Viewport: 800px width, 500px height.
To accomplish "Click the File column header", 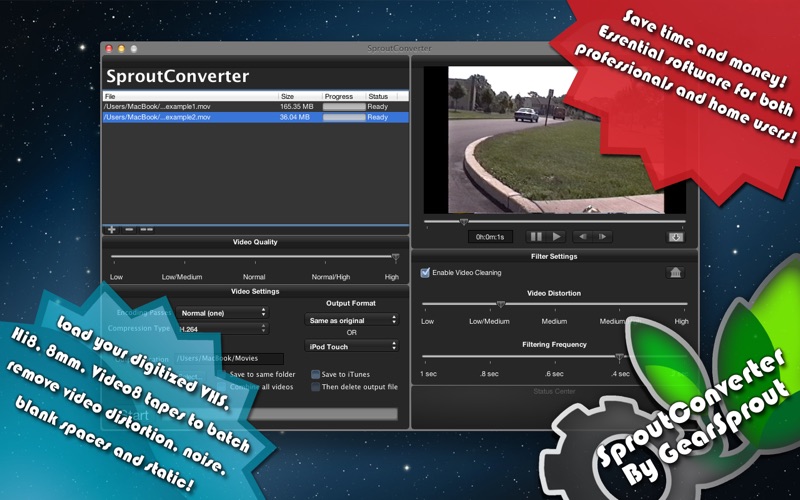I will pyautogui.click(x=190, y=96).
